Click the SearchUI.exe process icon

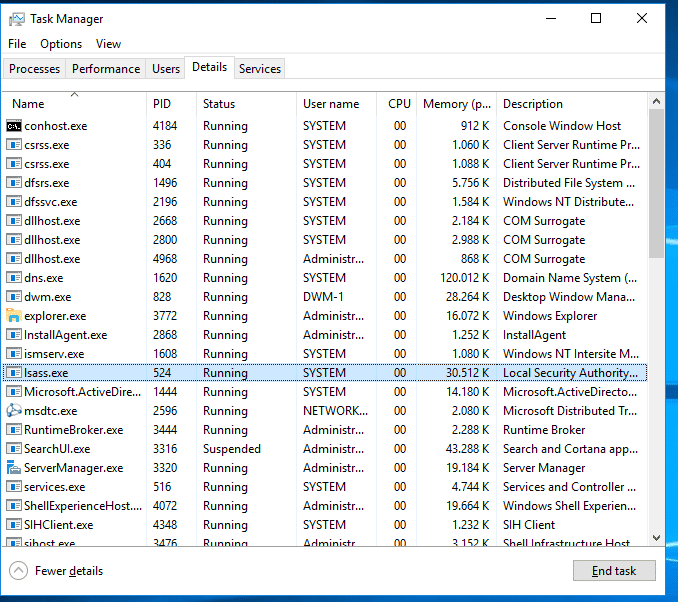(x=14, y=449)
